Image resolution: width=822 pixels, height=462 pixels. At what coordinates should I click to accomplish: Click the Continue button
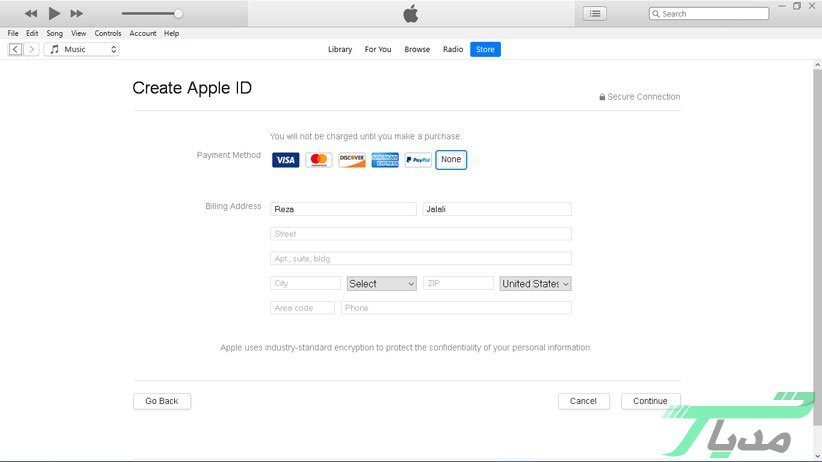click(x=650, y=401)
